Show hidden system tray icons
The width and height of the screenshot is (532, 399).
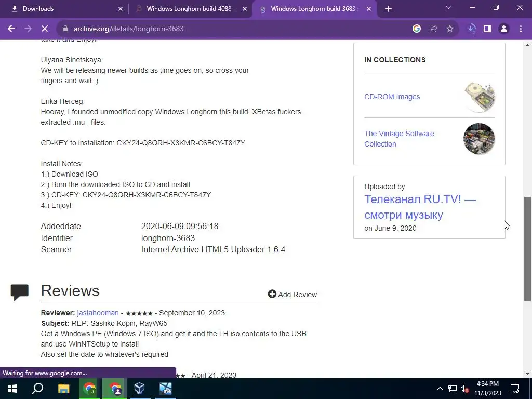pos(440,389)
